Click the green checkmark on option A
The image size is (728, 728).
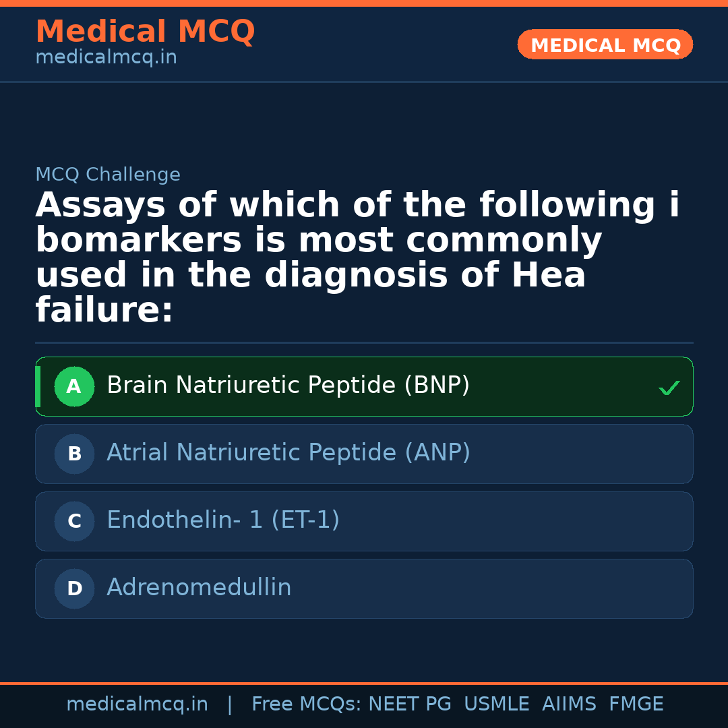coord(669,388)
